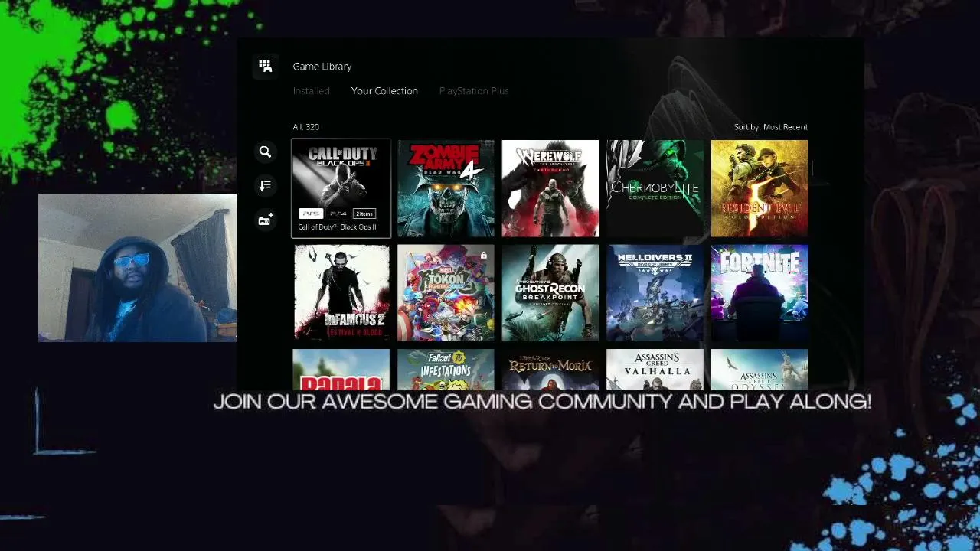
Task: Click the lock icon on Marvel Tokon tile
Action: (x=483, y=256)
